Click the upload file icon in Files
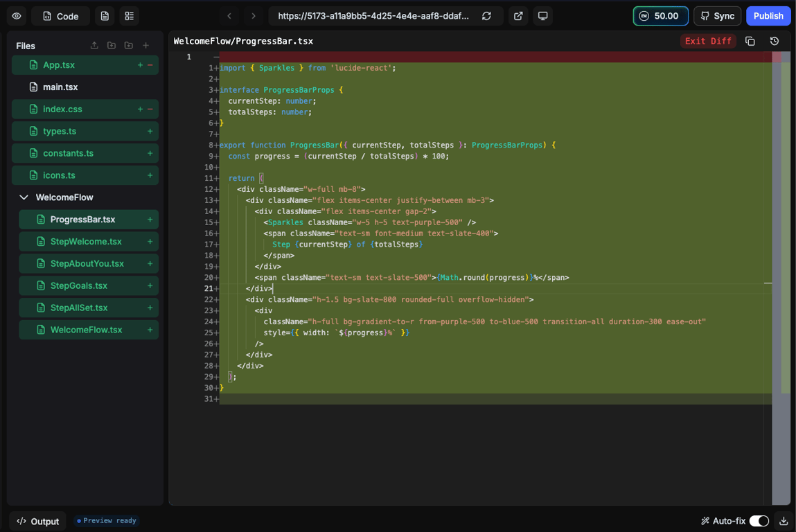The width and height of the screenshot is (796, 532). [94, 45]
